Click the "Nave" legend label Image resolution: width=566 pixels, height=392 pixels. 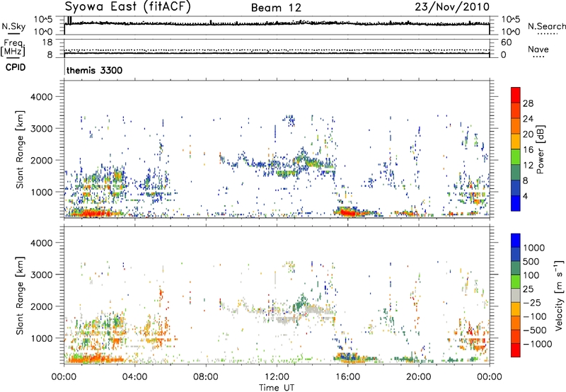click(x=538, y=49)
